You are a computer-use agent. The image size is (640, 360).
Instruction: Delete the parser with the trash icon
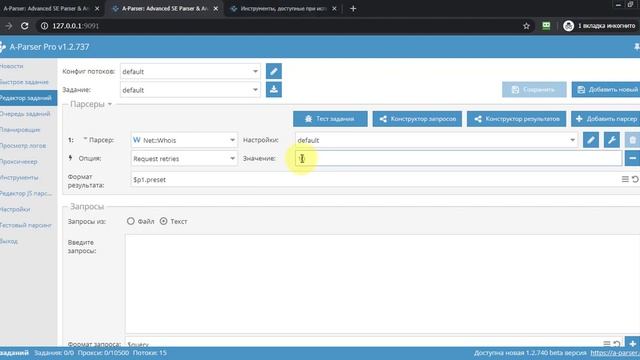(632, 140)
